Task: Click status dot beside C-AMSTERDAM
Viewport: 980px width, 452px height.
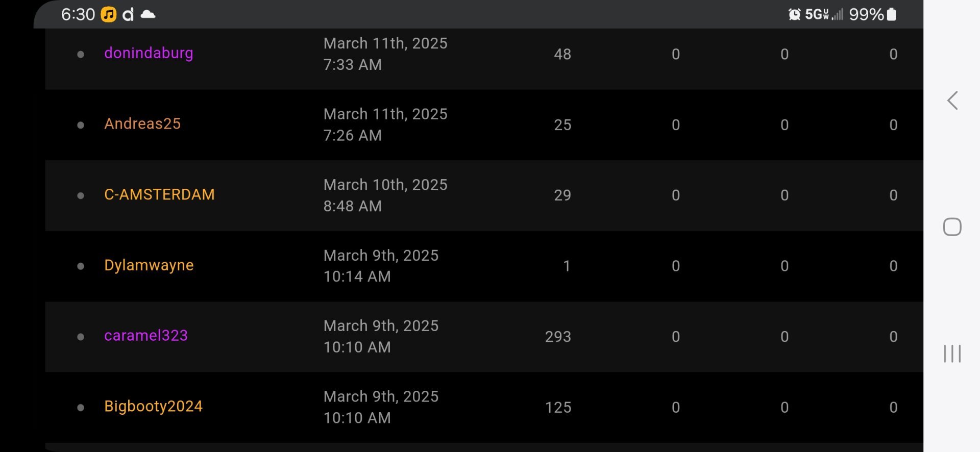Action: tap(81, 195)
